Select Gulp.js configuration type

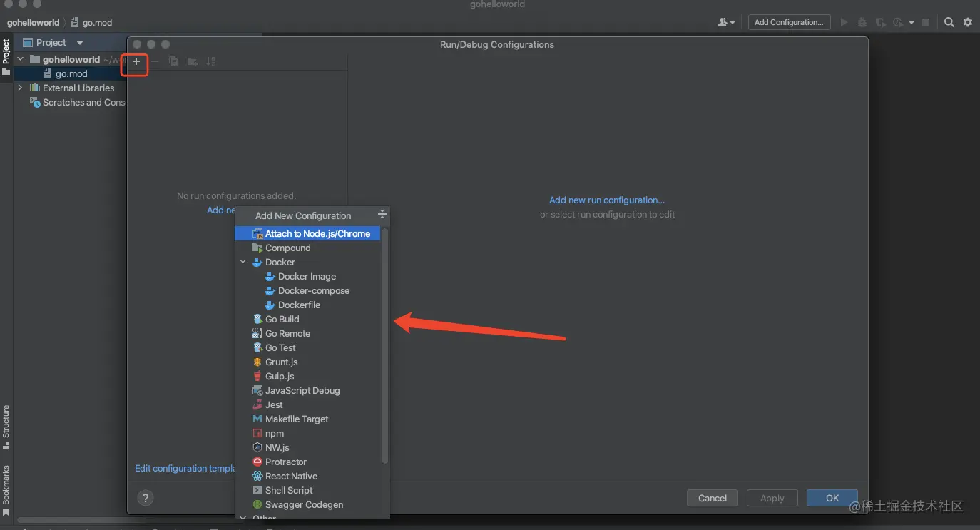click(x=307, y=376)
